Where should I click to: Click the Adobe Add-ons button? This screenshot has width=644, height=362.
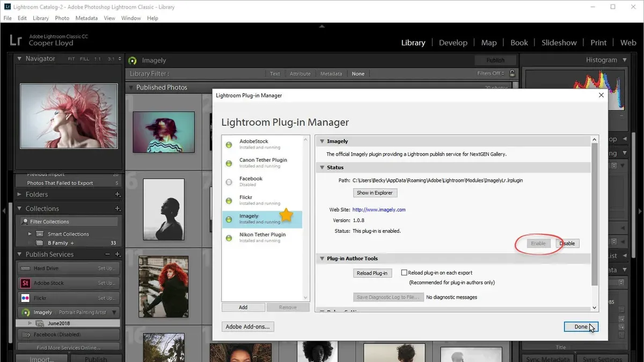[248, 327]
